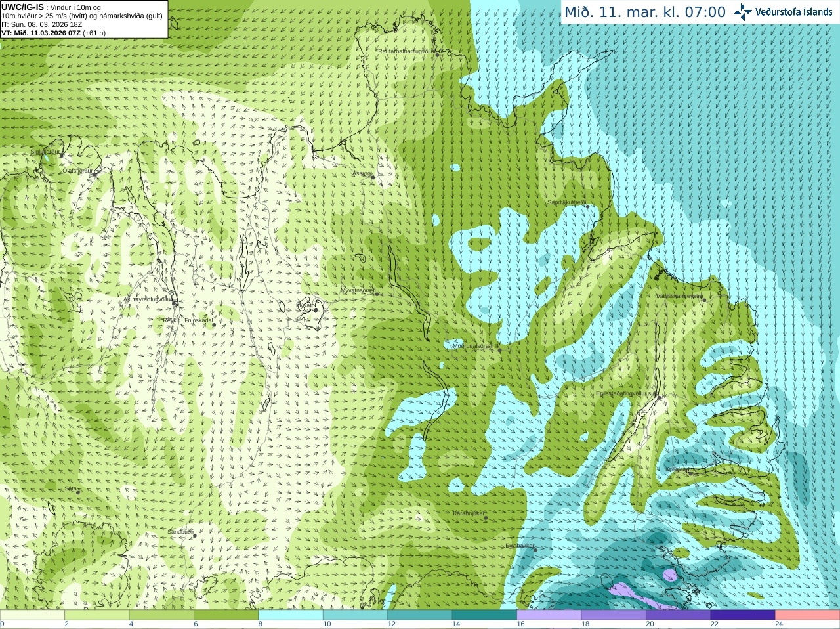Select the pink swatch above 24 m/s

[808, 615]
